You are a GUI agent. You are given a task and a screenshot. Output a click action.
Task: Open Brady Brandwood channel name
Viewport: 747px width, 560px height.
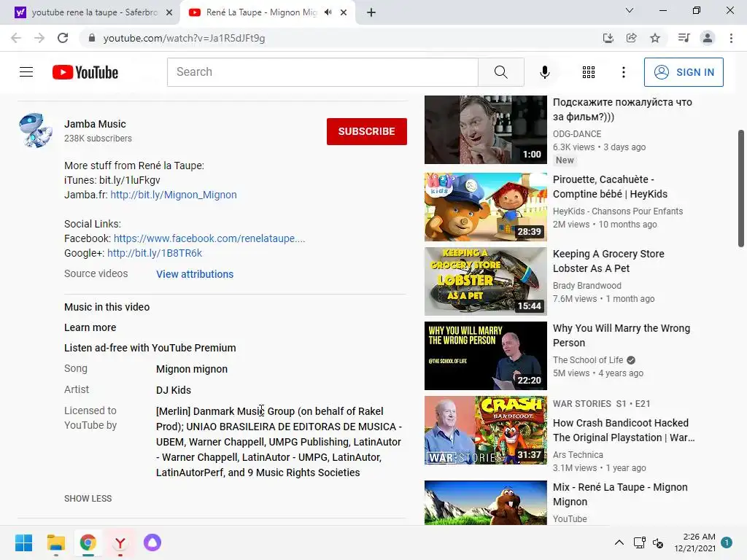(x=587, y=286)
